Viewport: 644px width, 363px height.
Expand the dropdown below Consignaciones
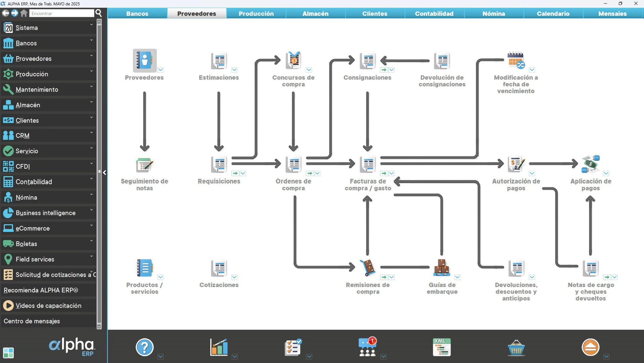[x=392, y=70]
